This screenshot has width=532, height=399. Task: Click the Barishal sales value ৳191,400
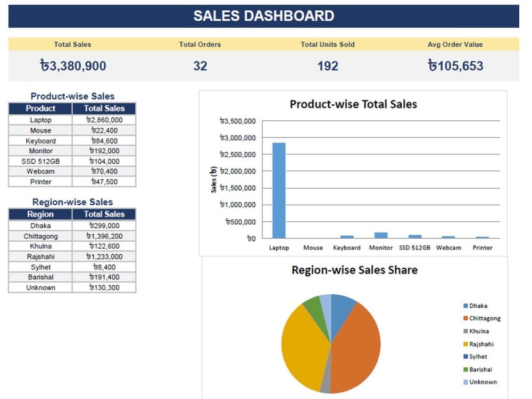click(x=104, y=277)
